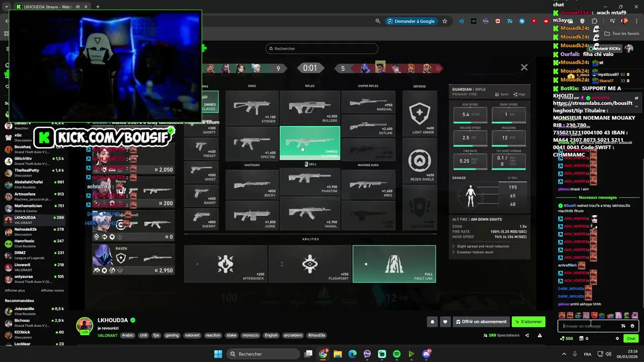Open Nahoule82k channel in sidebar
The image size is (644, 362).
pyautogui.click(x=34, y=232)
